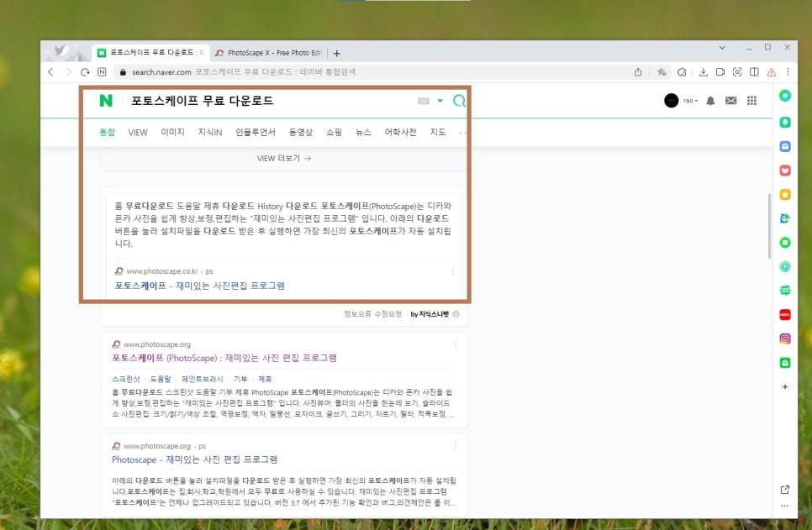
Task: Click the sidebar open-in-new-window icon
Action: (x=784, y=490)
